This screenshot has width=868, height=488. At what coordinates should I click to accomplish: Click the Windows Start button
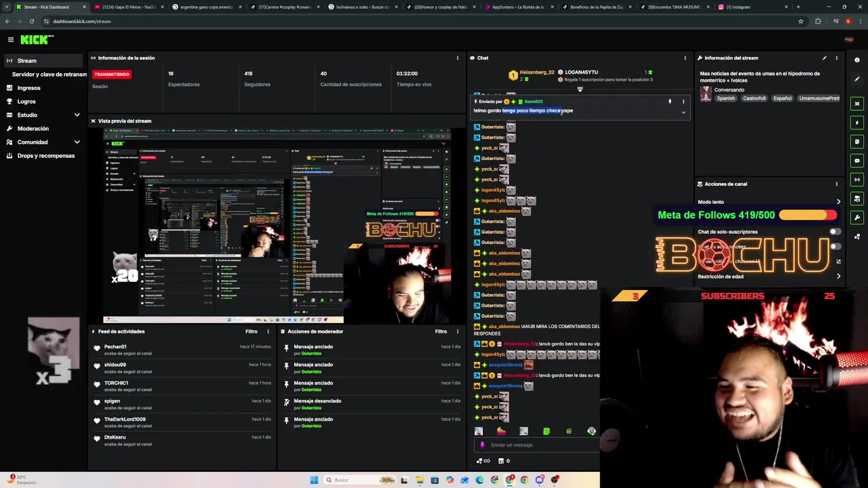coord(314,480)
